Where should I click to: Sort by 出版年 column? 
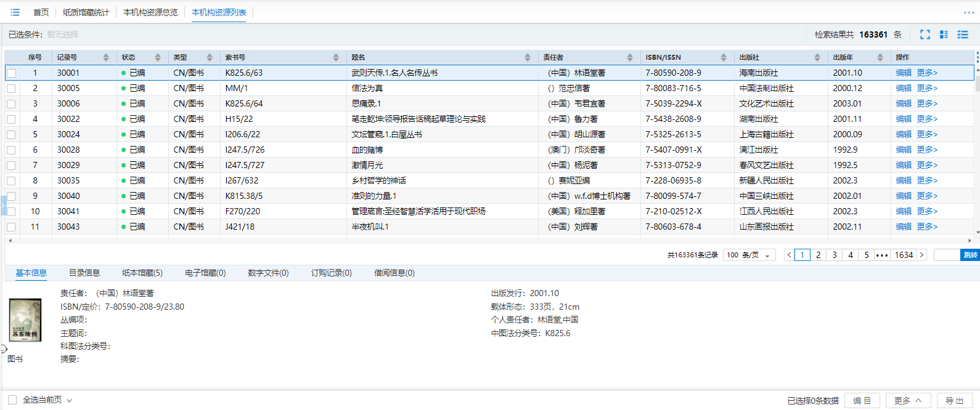880,57
